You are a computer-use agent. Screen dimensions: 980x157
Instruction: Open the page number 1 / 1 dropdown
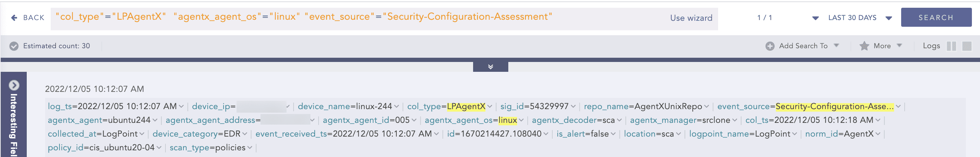[x=815, y=18]
